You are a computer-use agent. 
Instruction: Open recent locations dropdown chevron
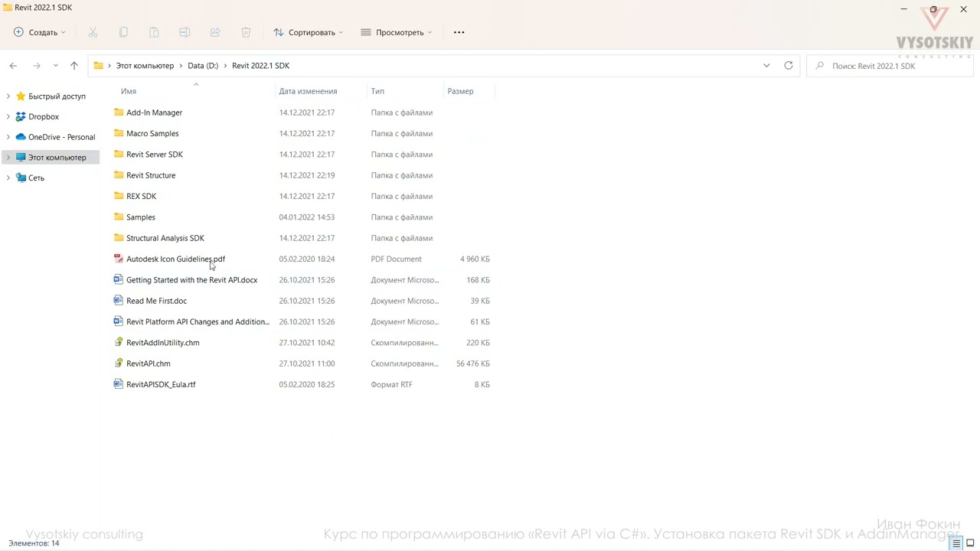tap(55, 66)
